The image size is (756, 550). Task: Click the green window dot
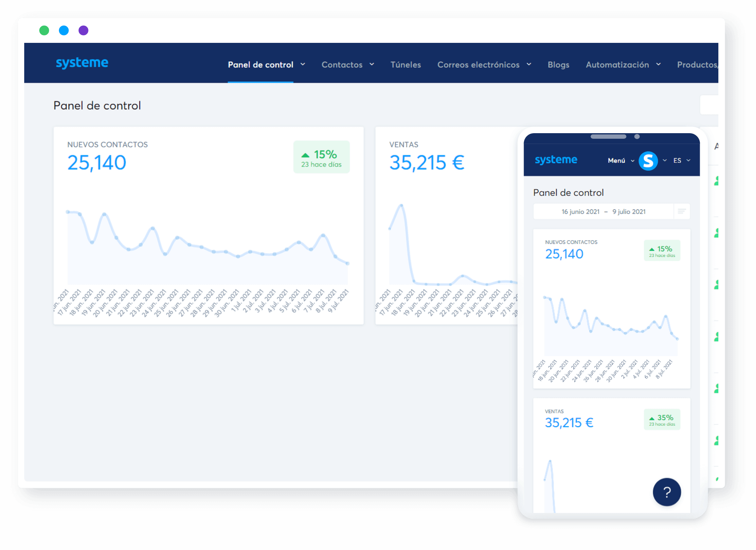coord(44,30)
